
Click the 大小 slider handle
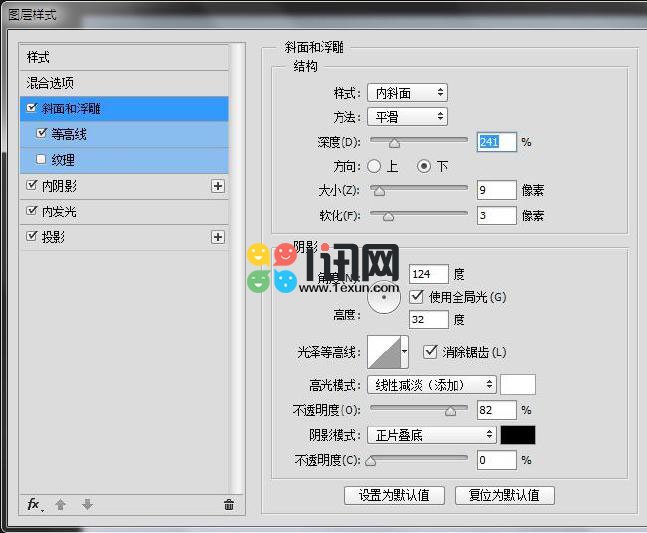(x=379, y=191)
